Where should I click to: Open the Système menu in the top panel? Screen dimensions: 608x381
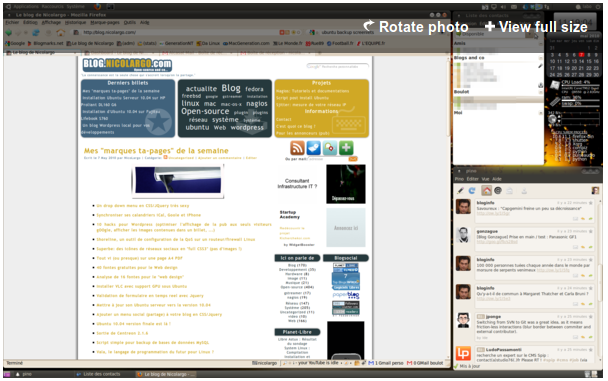point(75,7)
